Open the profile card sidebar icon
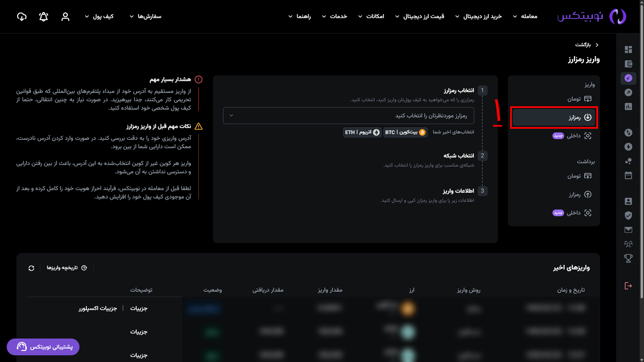Screen dimensions: 644x362 [x=628, y=201]
